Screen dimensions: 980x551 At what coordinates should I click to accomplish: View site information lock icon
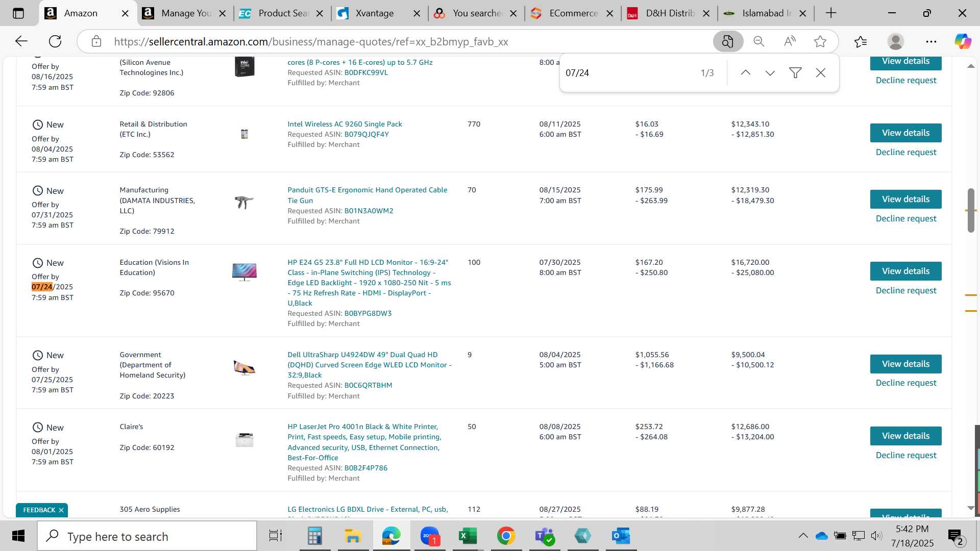[96, 41]
